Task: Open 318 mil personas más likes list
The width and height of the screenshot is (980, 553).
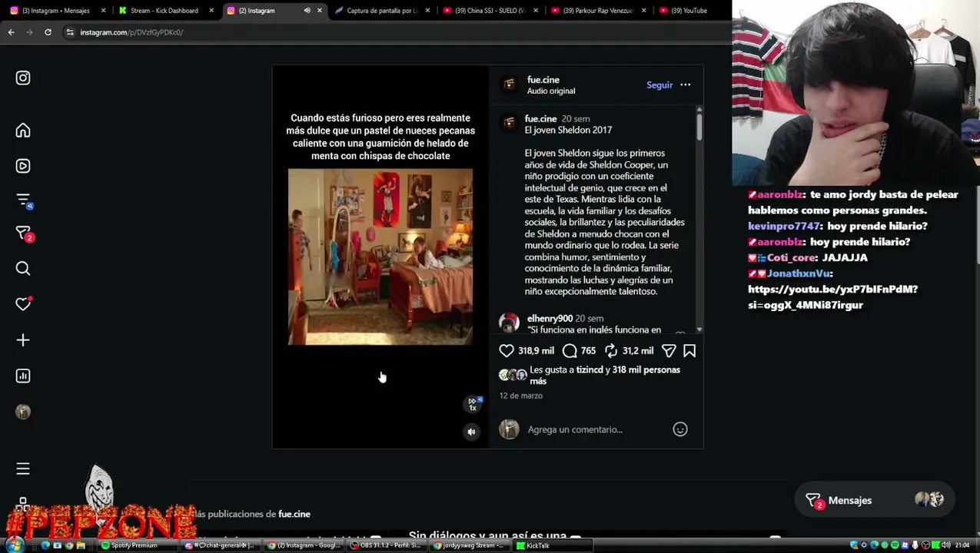Action: [605, 376]
